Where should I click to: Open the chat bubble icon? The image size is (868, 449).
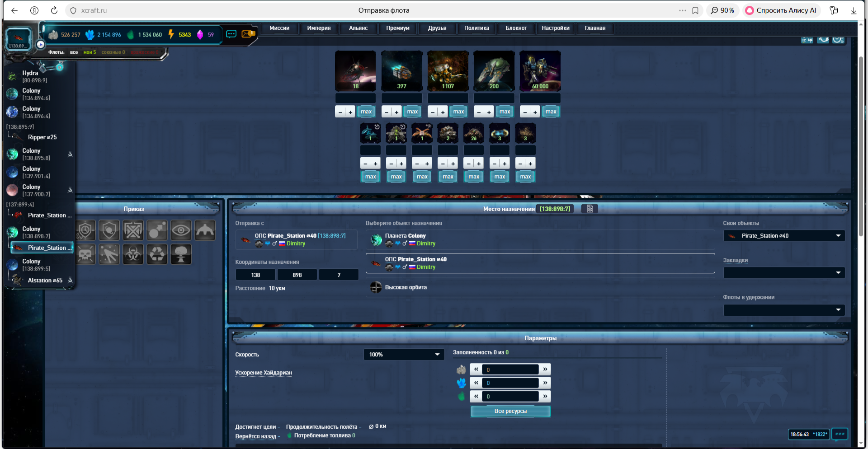coord(231,34)
